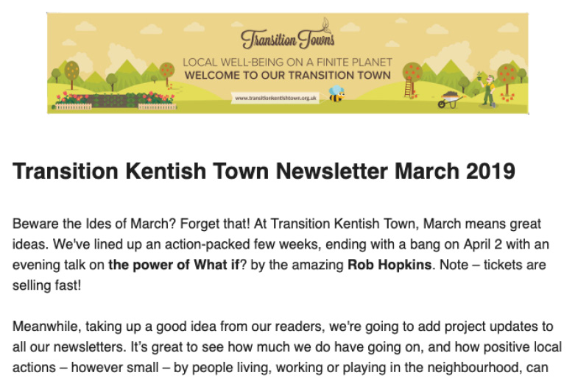Click the Transition Towns logo in banner
The width and height of the screenshot is (578, 392).
(x=287, y=35)
